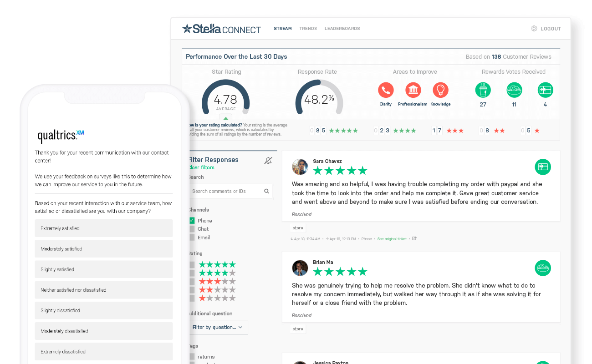Check the Chat channel checkbox
The width and height of the screenshot is (592, 364).
[192, 229]
